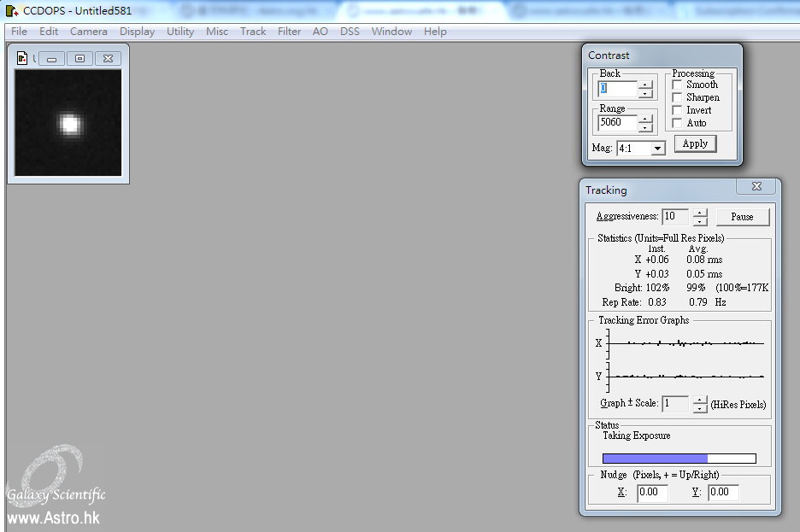Restore the star image child window
Image resolution: width=800 pixels, height=532 pixels.
79,58
